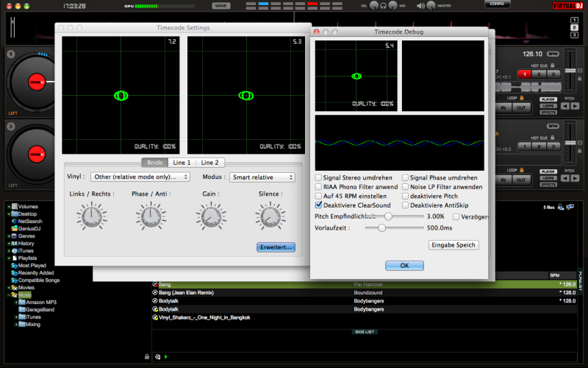Click the Gain knob in Timecode Settings
This screenshot has width=588, height=368.
click(211, 216)
